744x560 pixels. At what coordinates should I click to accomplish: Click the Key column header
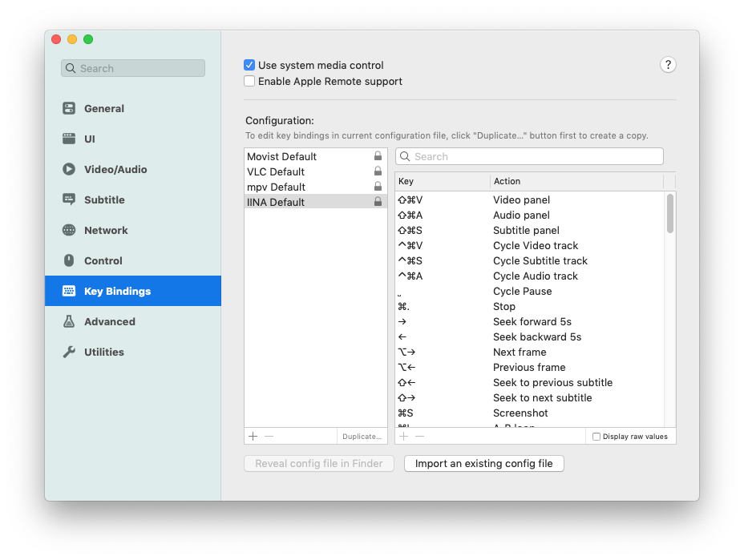tap(443, 181)
